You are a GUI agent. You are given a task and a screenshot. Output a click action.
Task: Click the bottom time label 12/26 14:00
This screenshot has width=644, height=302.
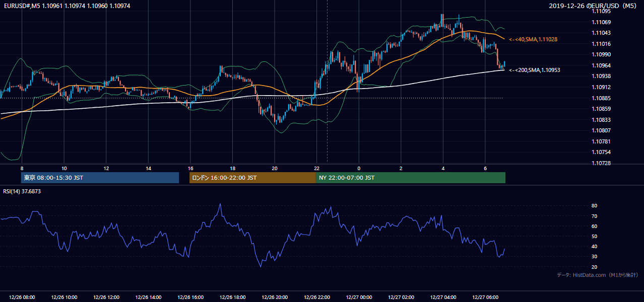click(x=149, y=297)
